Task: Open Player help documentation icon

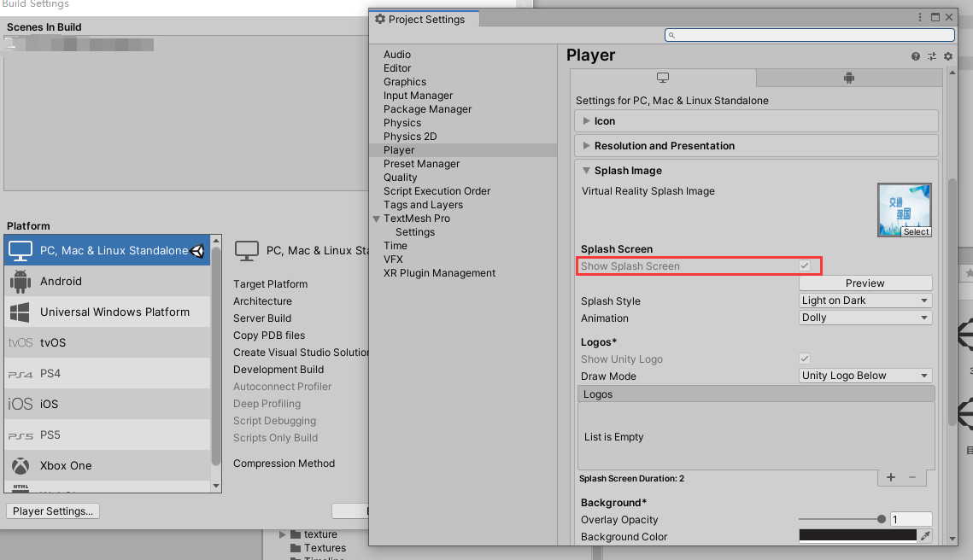Action: [x=915, y=56]
